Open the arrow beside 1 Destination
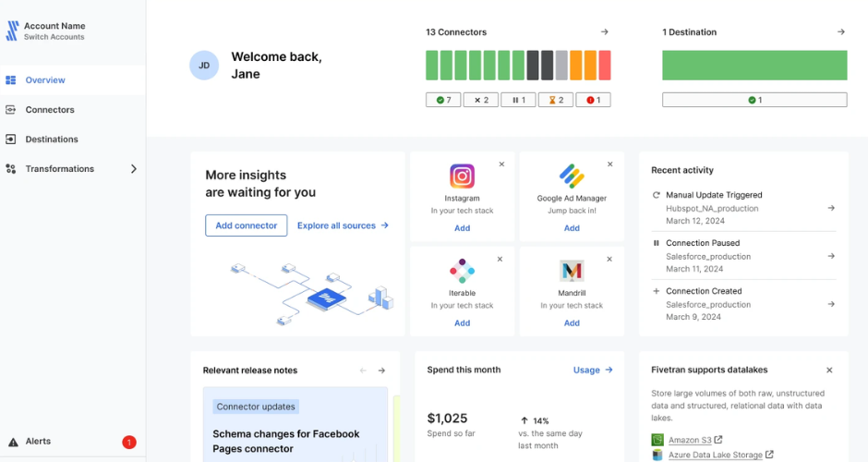This screenshot has width=868, height=462. (x=841, y=32)
